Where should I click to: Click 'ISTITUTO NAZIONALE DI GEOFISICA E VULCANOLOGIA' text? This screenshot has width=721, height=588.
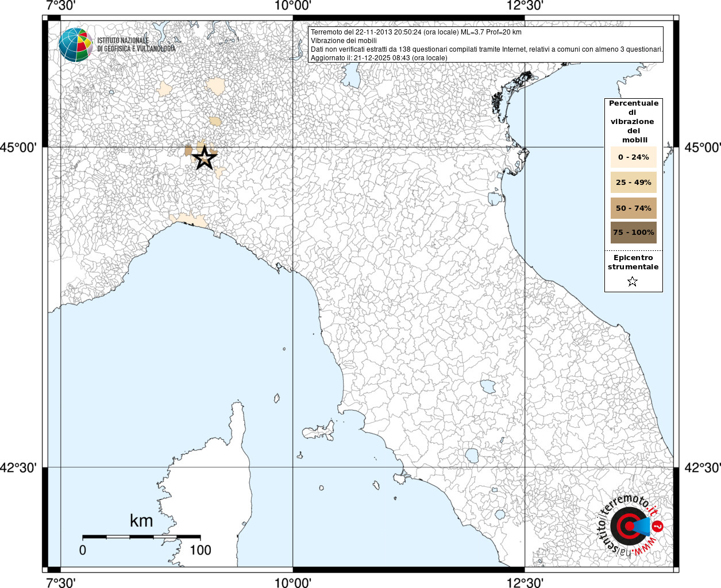pyautogui.click(x=136, y=45)
